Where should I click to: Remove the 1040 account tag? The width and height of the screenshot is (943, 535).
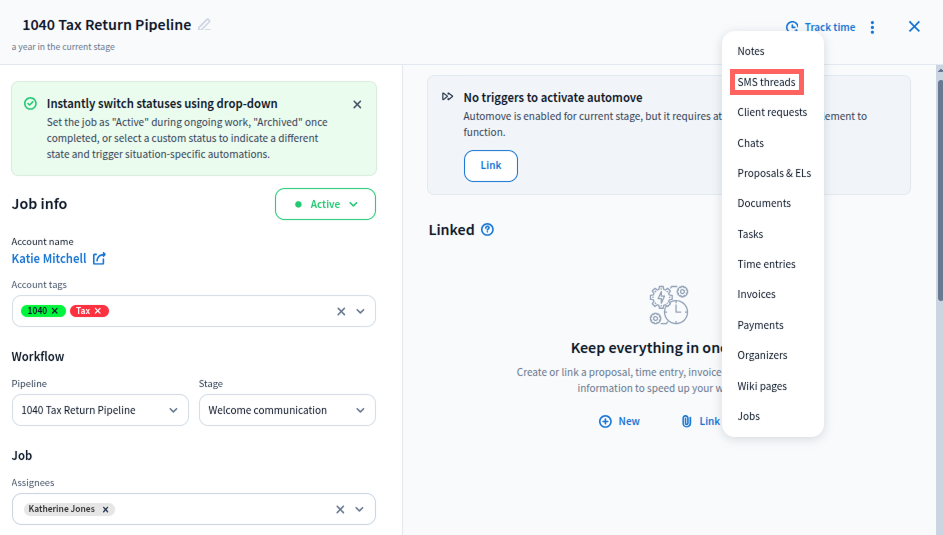click(x=55, y=311)
